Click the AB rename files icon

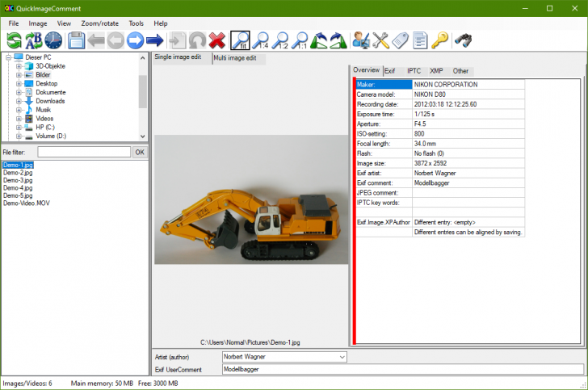coord(34,40)
